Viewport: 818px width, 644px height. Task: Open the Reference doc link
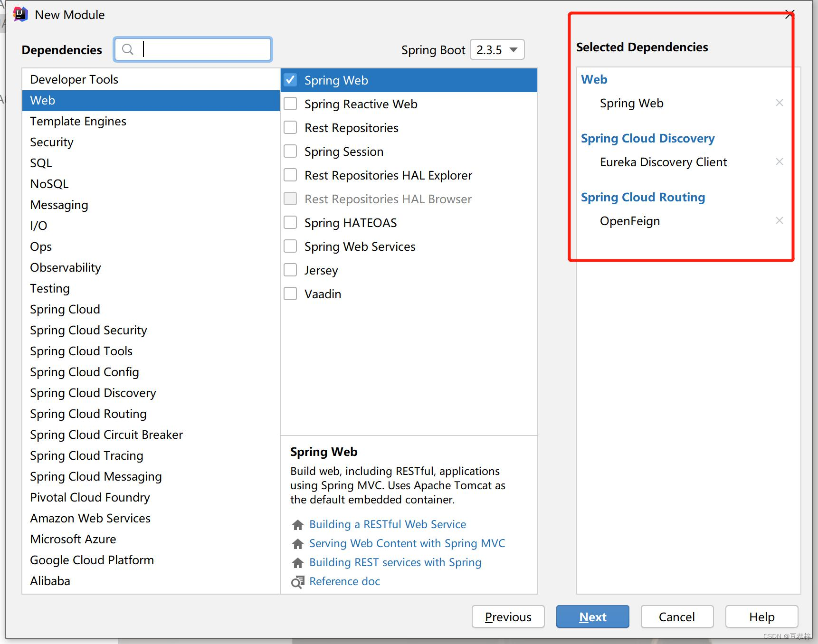point(344,581)
